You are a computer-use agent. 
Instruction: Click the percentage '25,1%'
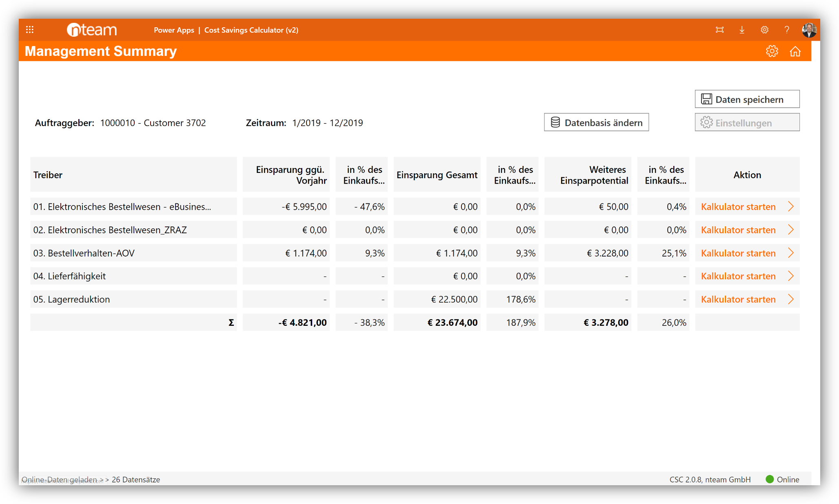[674, 253]
